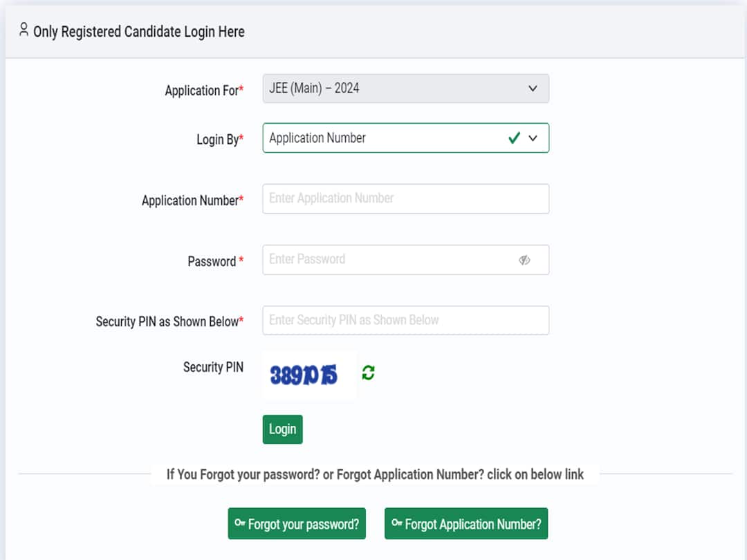Click the key icon beside Forgot your password
747x560 pixels.
tap(240, 523)
